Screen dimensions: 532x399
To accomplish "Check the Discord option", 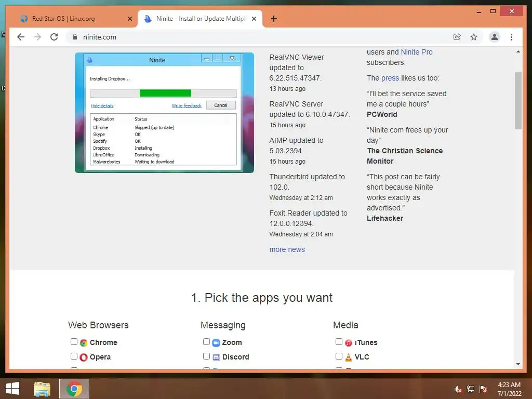I will pyautogui.click(x=206, y=356).
